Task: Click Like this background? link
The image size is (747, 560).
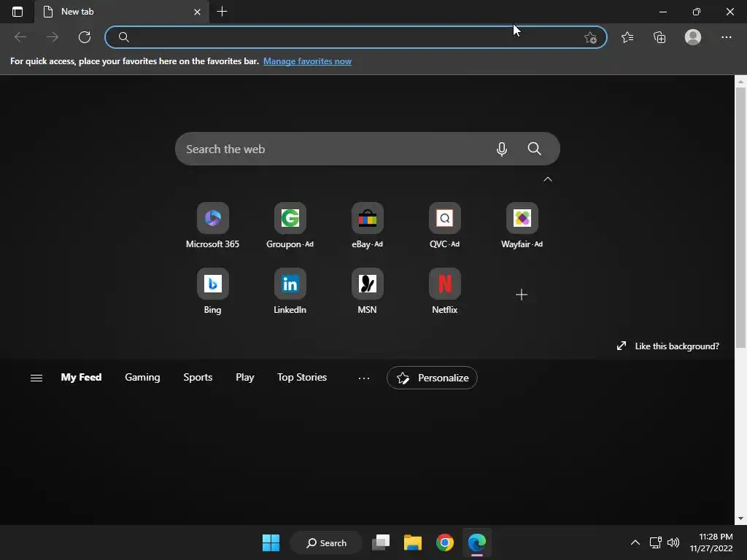Action: tap(668, 346)
